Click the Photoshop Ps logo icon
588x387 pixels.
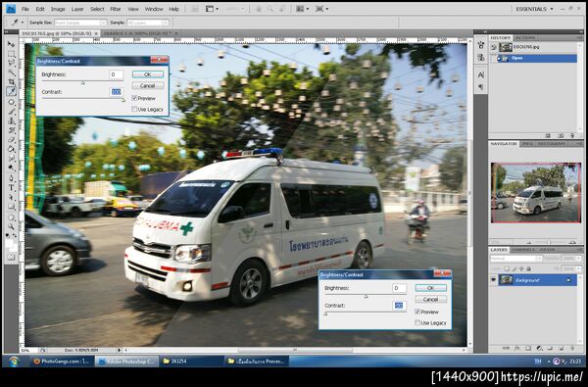[11, 9]
